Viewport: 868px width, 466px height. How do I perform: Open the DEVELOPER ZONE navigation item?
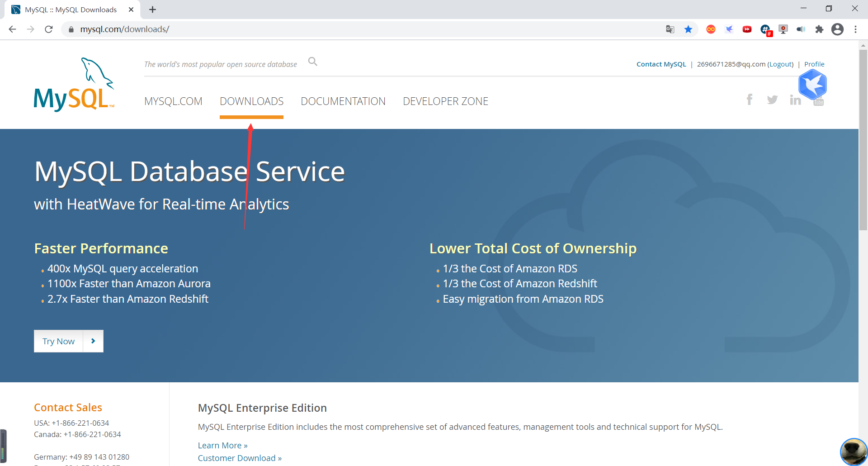pos(445,101)
